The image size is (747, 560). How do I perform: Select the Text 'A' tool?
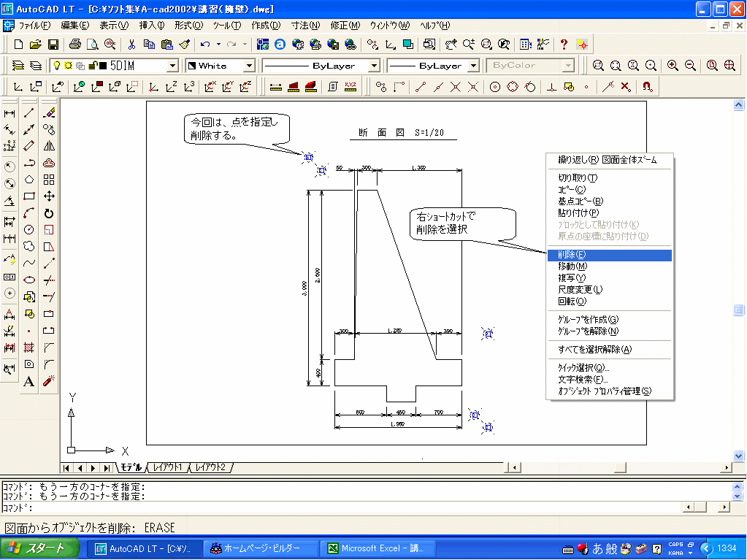(29, 381)
